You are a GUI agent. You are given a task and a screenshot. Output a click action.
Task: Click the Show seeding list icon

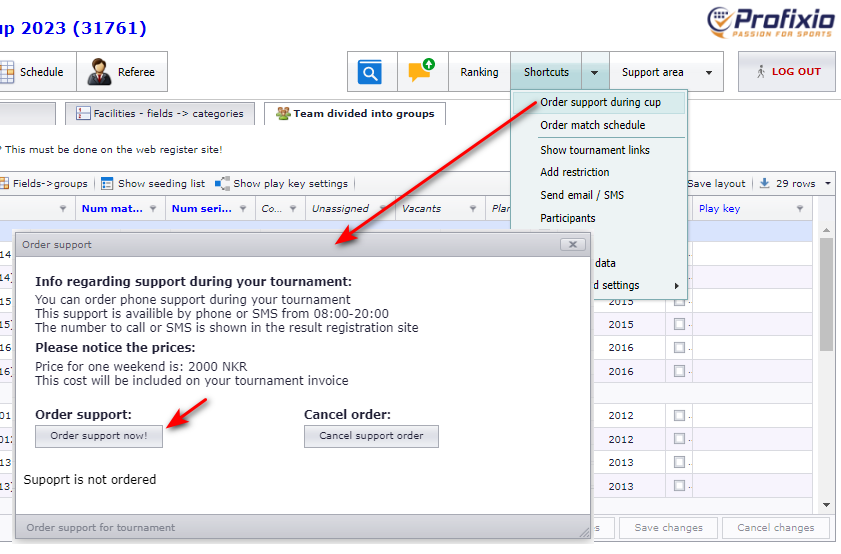point(107,183)
